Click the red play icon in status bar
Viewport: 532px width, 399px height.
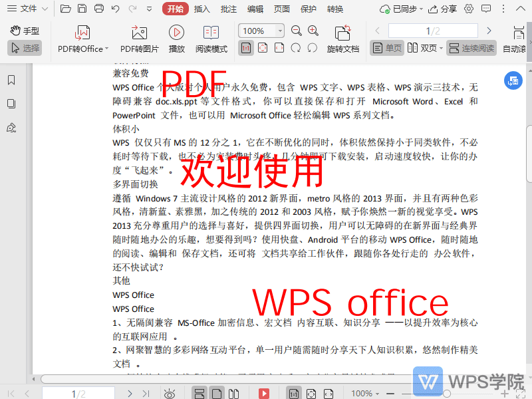263,394
